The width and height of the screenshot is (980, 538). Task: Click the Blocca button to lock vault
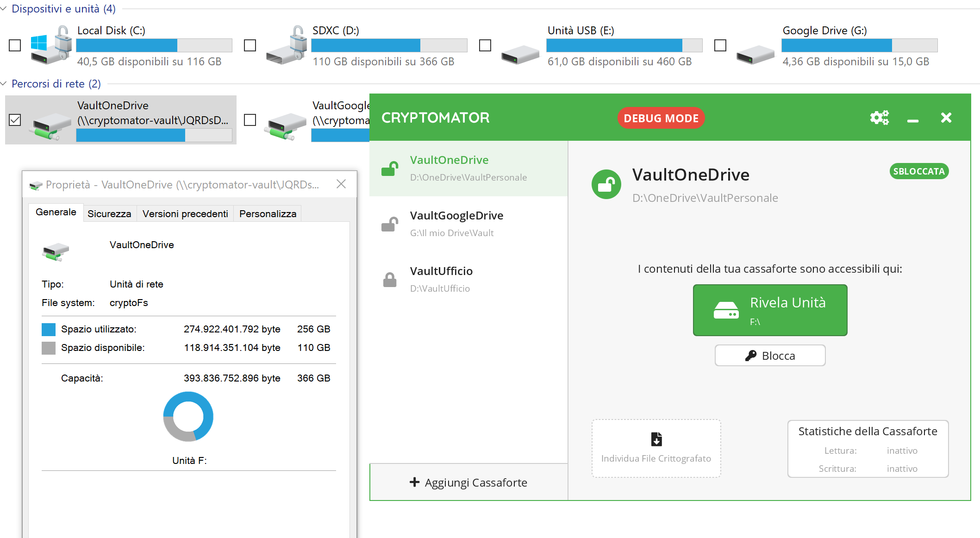click(770, 356)
